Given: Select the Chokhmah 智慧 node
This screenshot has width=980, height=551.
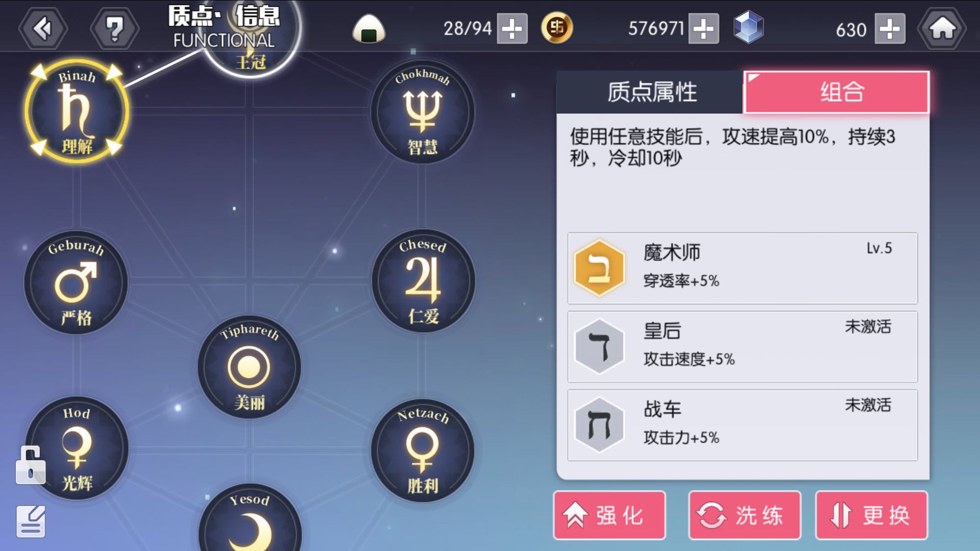Looking at the screenshot, I should pos(422,112).
